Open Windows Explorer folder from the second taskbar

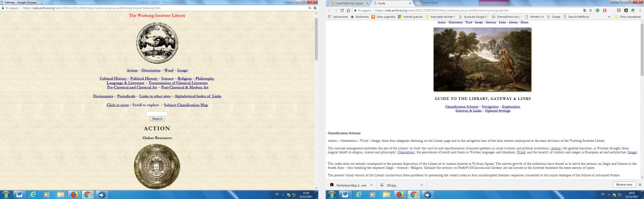click(x=387, y=195)
